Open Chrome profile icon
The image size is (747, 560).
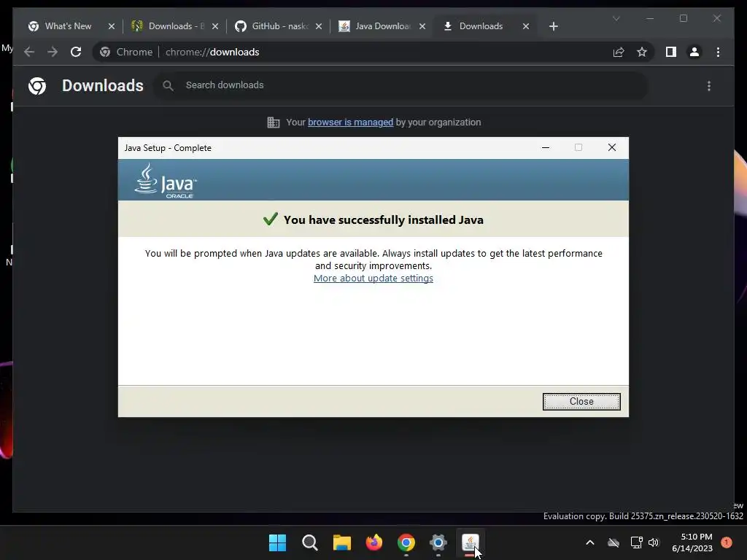click(x=694, y=52)
